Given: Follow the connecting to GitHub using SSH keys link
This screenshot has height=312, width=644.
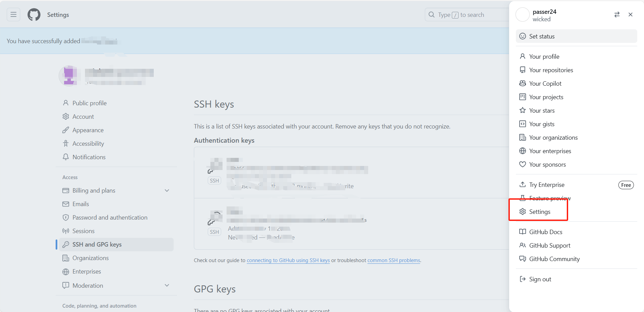Looking at the screenshot, I should pyautogui.click(x=288, y=260).
